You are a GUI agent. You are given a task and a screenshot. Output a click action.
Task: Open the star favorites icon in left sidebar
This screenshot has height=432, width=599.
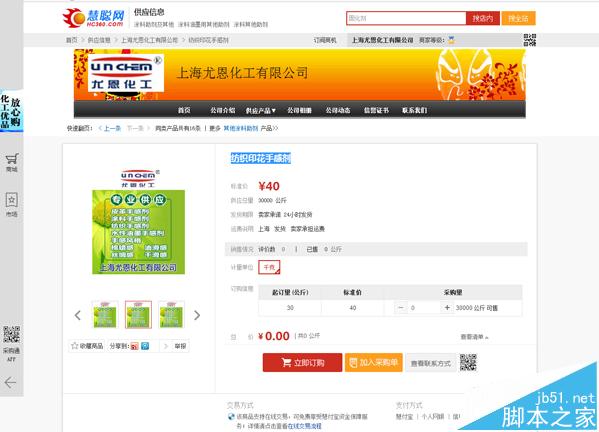[11, 200]
